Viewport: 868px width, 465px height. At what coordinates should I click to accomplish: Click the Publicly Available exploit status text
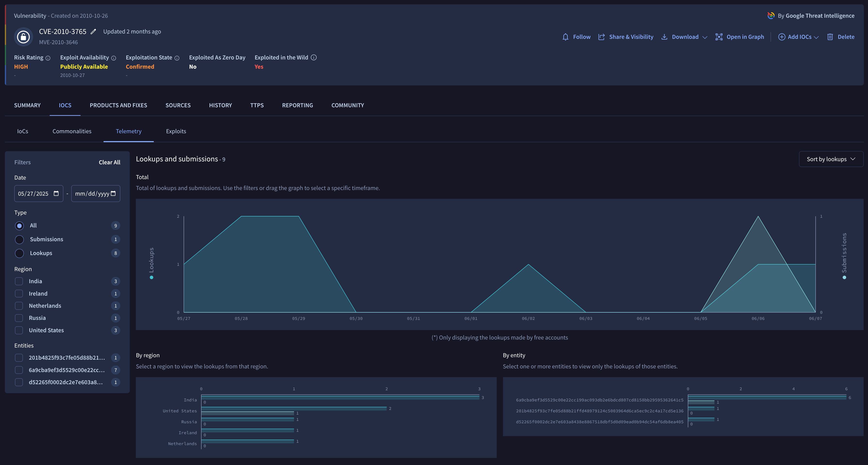coord(84,67)
